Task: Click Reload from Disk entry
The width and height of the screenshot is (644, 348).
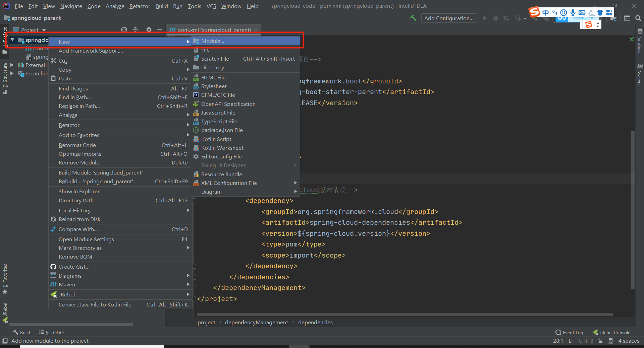Action: (x=121, y=219)
